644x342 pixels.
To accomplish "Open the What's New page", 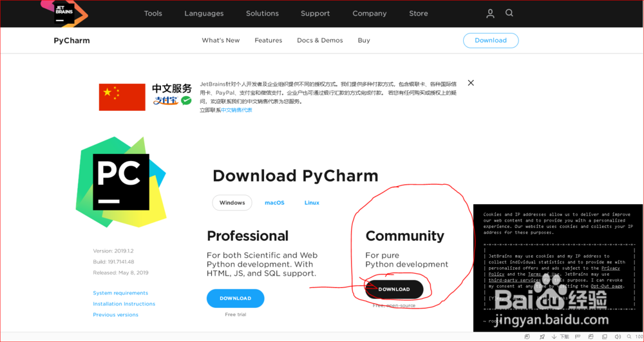I will 220,40.
